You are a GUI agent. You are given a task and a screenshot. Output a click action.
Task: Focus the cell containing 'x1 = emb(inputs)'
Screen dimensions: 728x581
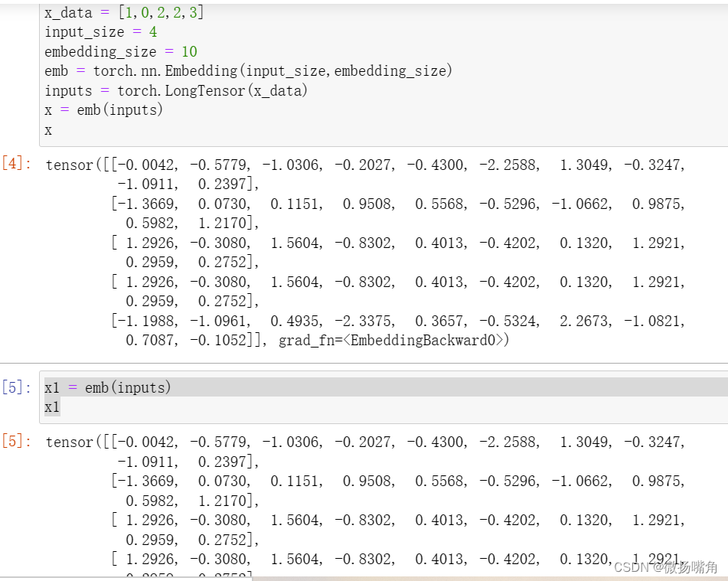pyautogui.click(x=384, y=397)
